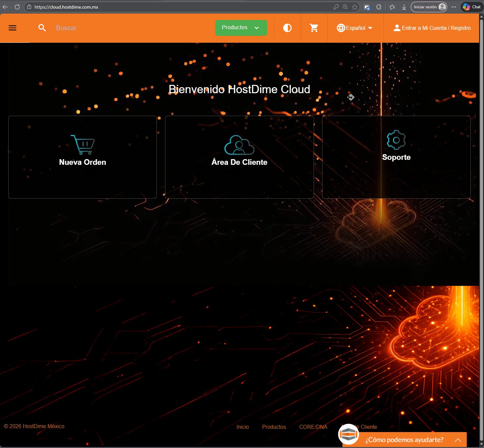Expand the Productos dropdown button
This screenshot has width=484, height=448.
coord(241,28)
